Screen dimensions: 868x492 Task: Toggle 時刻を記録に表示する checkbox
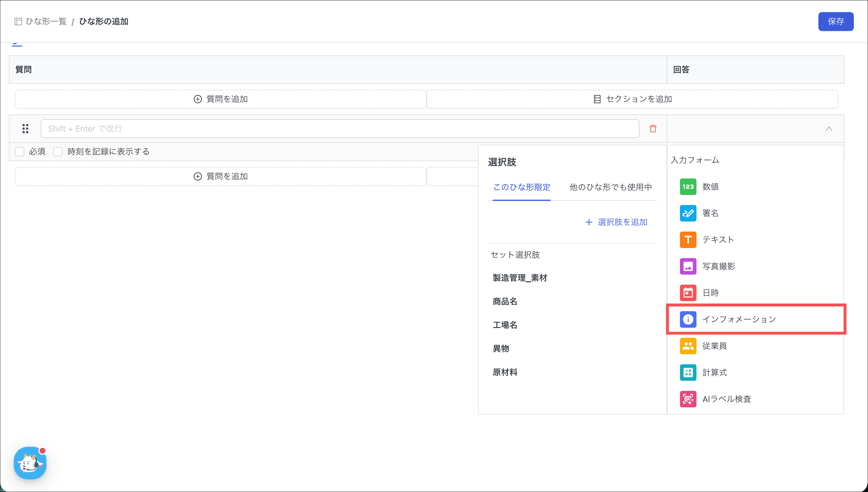(x=58, y=151)
